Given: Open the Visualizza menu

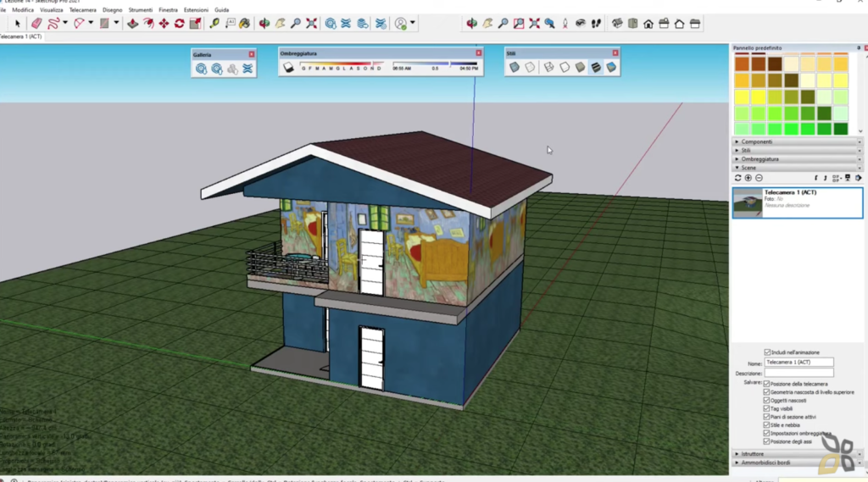Looking at the screenshot, I should (x=52, y=10).
